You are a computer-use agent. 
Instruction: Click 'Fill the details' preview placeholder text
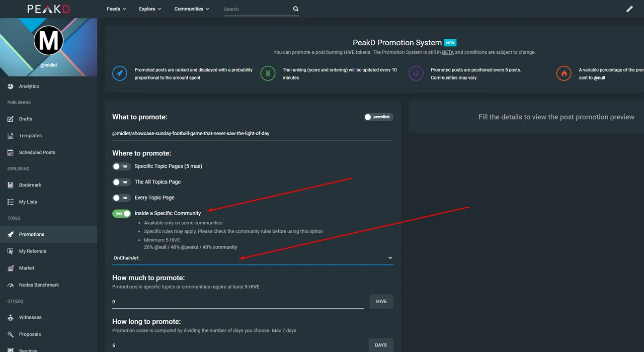[556, 117]
